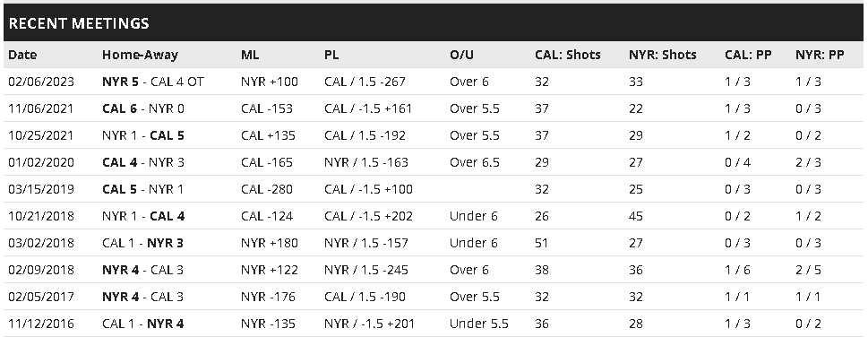Select the 10/25/2021 date cell
The width and height of the screenshot is (868, 337).
pos(40,136)
